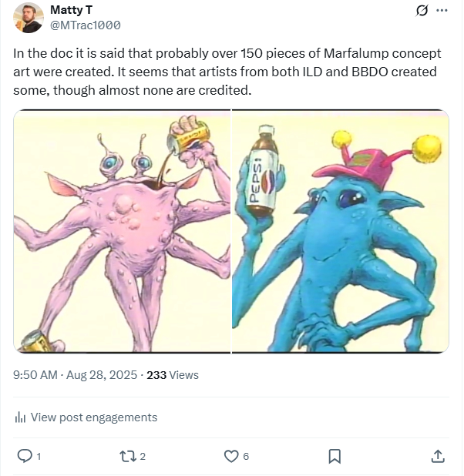Enlarge the blue alien Pepsi image

(x=340, y=231)
